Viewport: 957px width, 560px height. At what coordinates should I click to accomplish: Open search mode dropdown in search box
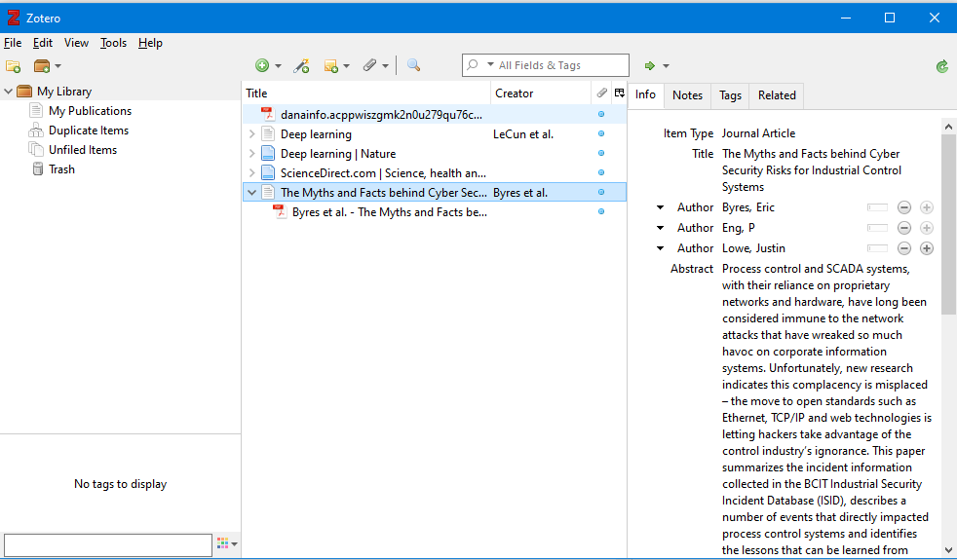click(x=490, y=64)
